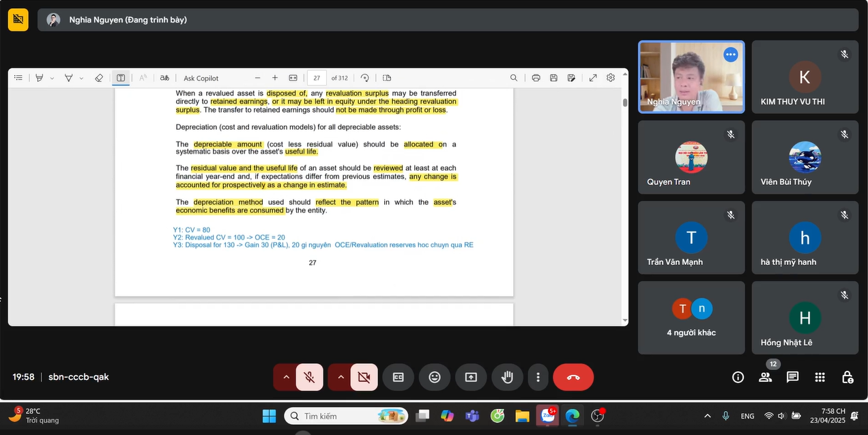
Task: Expand audio settings chevron beside microphone
Action: tap(285, 377)
